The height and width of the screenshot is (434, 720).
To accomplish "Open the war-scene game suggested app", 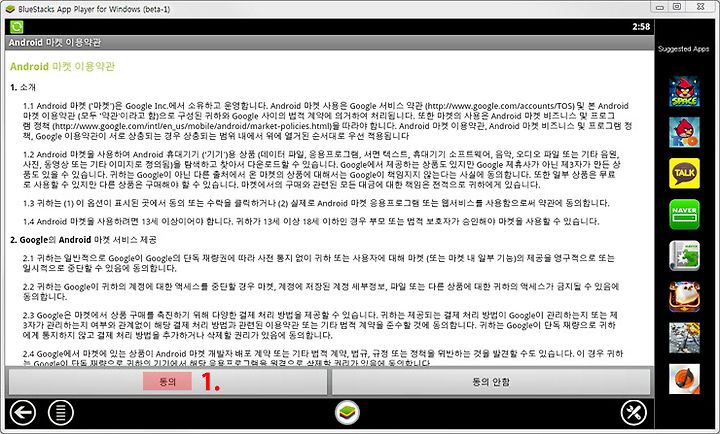I will tap(684, 338).
